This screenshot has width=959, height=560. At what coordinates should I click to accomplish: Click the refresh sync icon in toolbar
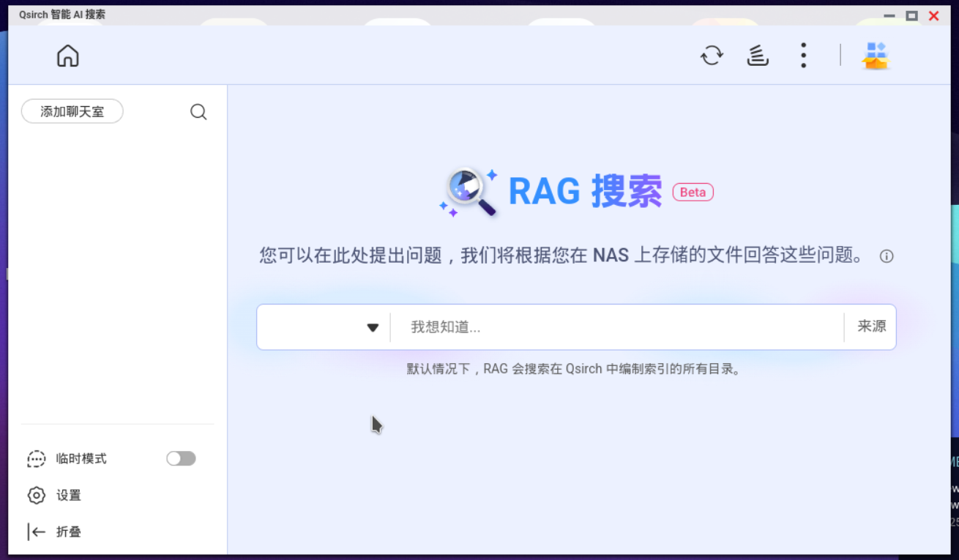[x=712, y=56]
